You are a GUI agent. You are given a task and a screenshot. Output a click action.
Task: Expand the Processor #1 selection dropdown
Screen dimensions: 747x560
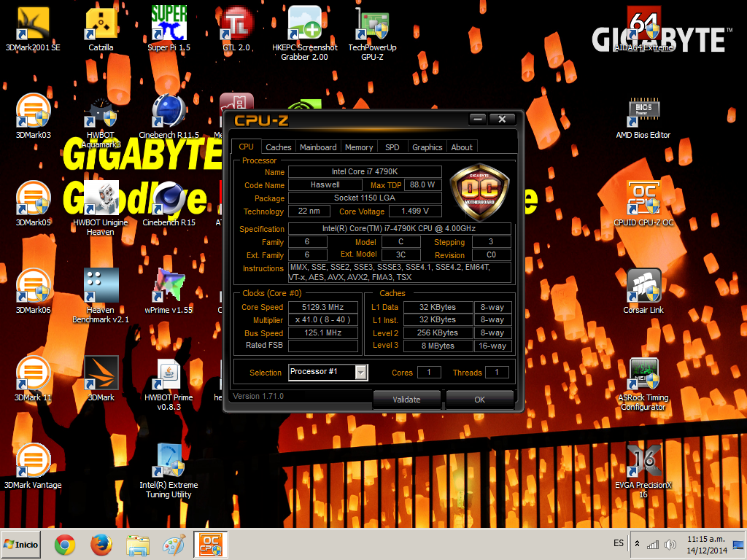point(362,372)
